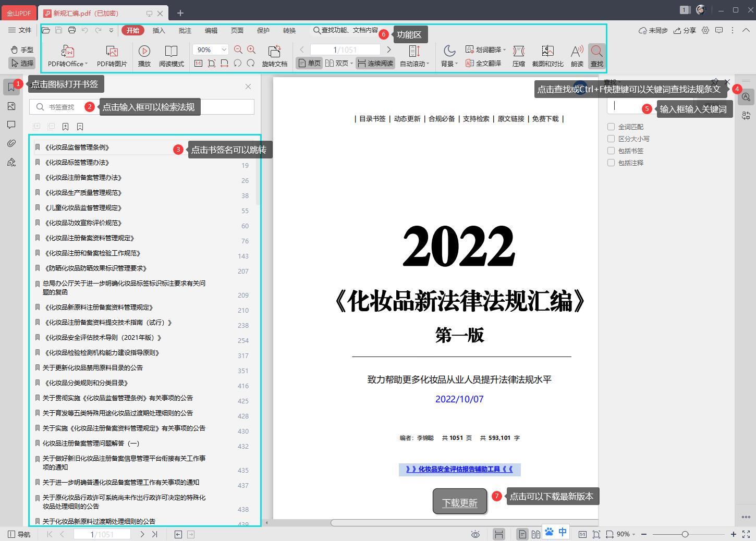Set actual size 1:1 in ribbon
Image resolution: width=756 pixels, height=541 pixels.
pos(198,64)
